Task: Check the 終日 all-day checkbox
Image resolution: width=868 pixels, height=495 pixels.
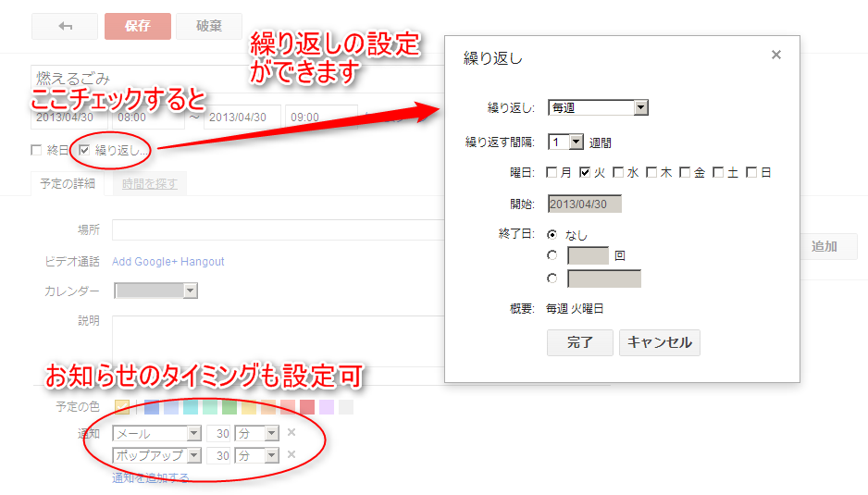Action: coord(37,150)
